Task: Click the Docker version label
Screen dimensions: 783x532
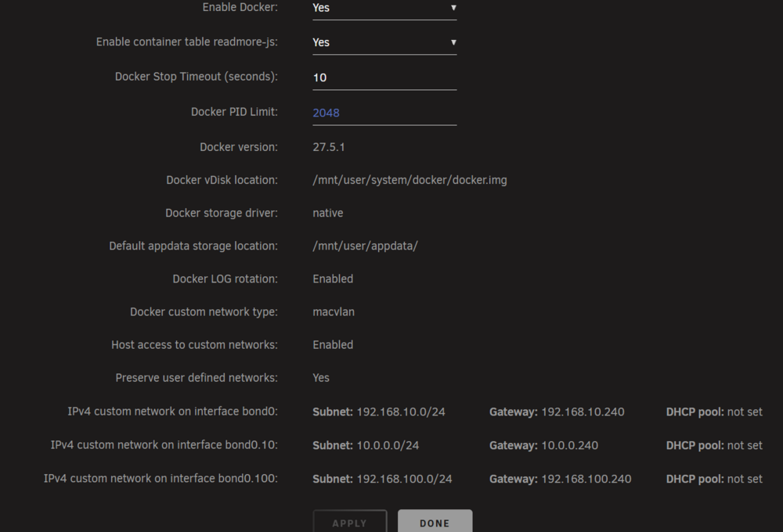Action: coord(239,147)
